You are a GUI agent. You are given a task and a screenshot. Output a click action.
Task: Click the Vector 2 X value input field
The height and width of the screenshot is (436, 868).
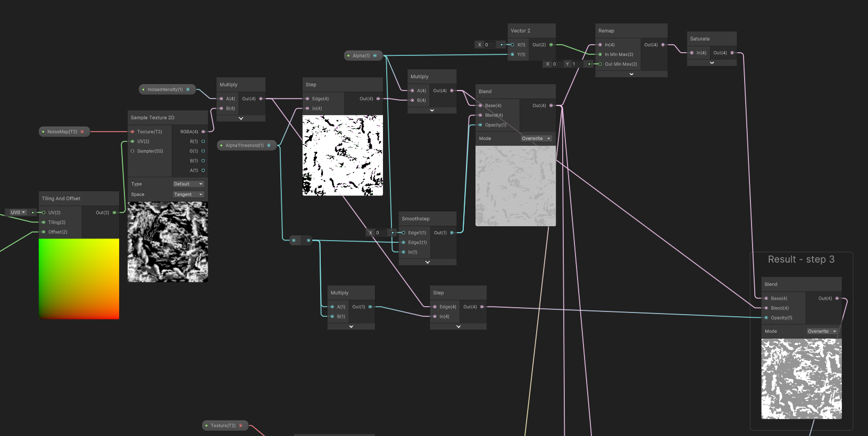pyautogui.click(x=490, y=45)
